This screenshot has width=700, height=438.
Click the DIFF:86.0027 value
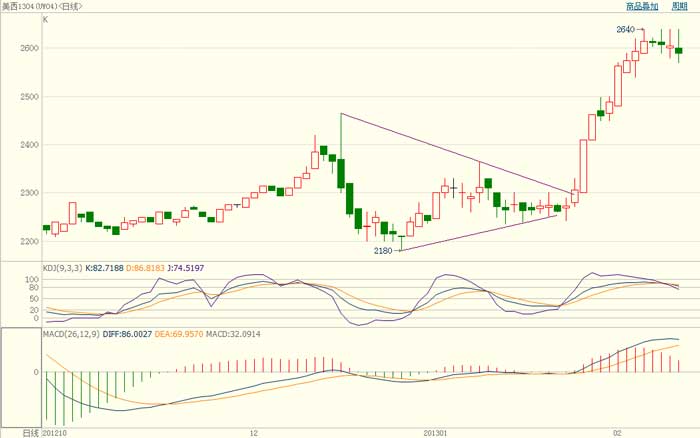tap(127, 334)
